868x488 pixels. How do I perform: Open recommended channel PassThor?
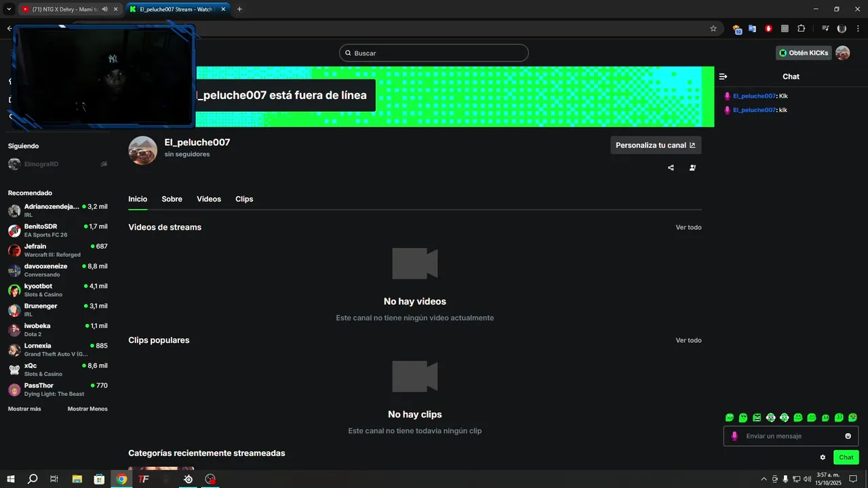point(58,389)
